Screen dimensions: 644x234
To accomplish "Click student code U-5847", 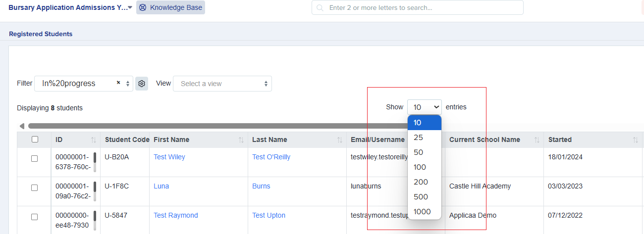I will point(117,215).
